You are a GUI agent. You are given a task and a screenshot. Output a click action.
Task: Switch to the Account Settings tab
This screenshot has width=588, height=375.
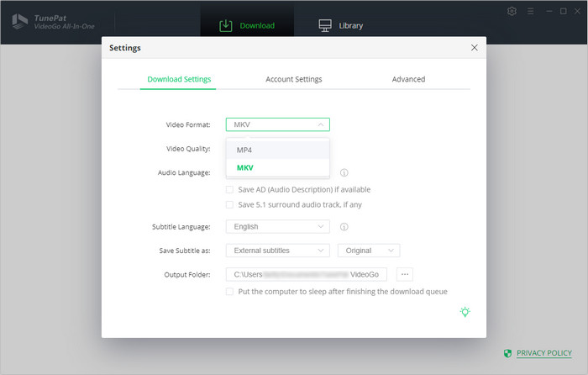(294, 79)
